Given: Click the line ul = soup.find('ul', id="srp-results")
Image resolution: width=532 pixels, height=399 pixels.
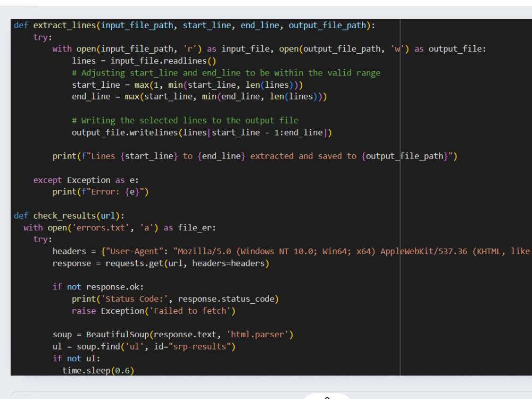Looking at the screenshot, I should (x=144, y=346).
